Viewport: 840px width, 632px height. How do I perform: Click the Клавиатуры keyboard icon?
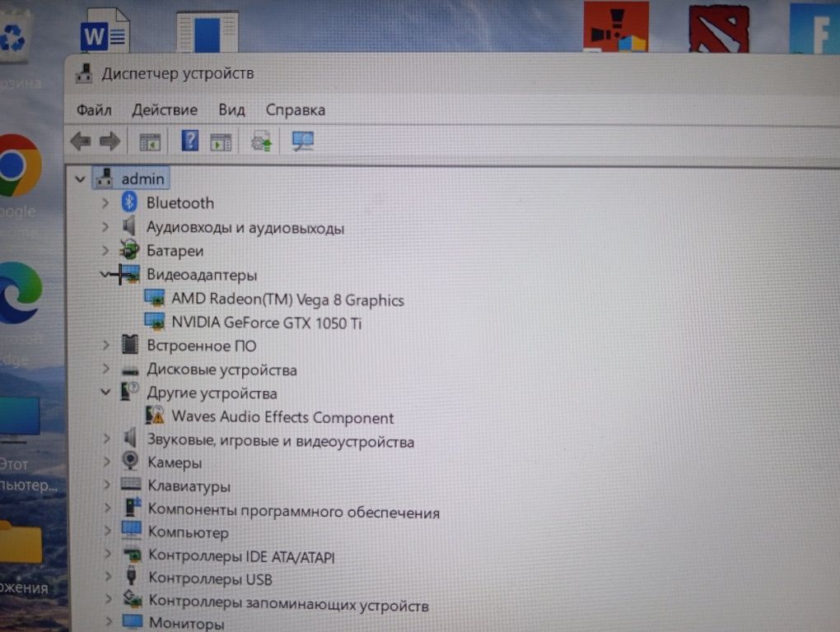(131, 484)
